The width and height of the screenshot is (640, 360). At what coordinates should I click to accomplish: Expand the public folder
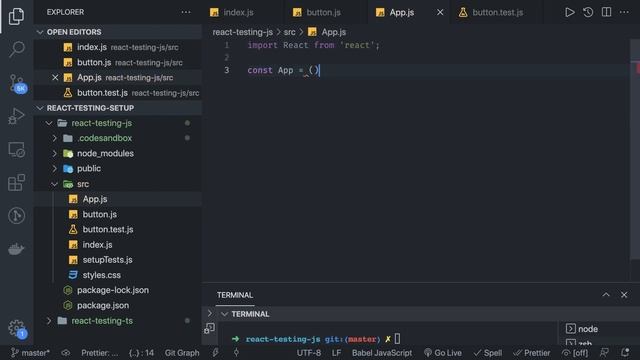click(118, 169)
